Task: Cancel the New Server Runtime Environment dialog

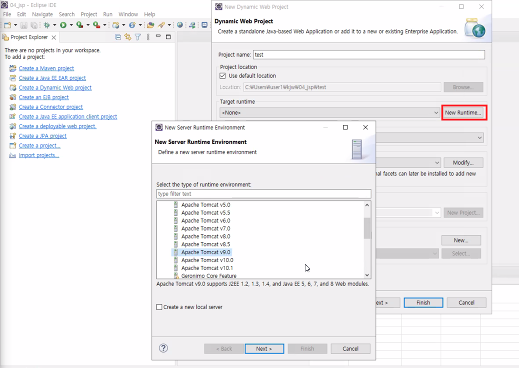Action: coord(351,349)
